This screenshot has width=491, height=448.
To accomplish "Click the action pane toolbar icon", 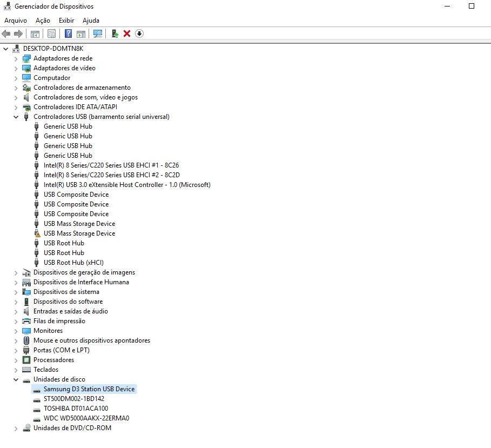I will coord(81,34).
